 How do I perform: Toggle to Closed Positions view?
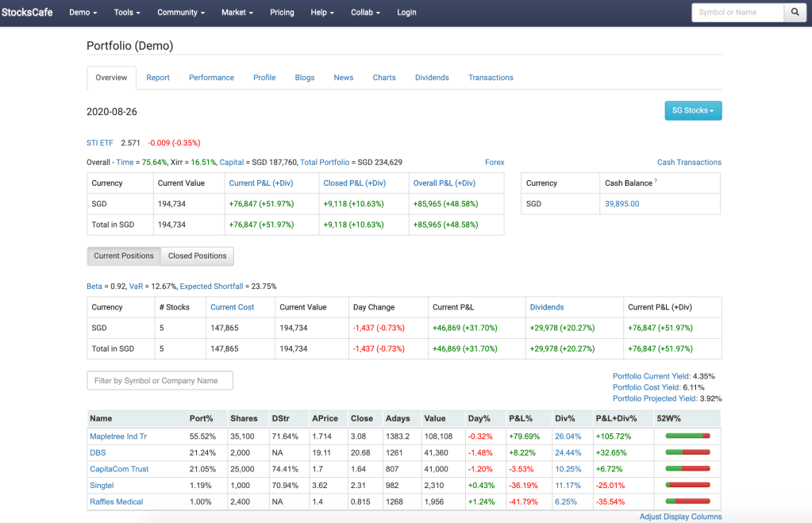tap(197, 256)
